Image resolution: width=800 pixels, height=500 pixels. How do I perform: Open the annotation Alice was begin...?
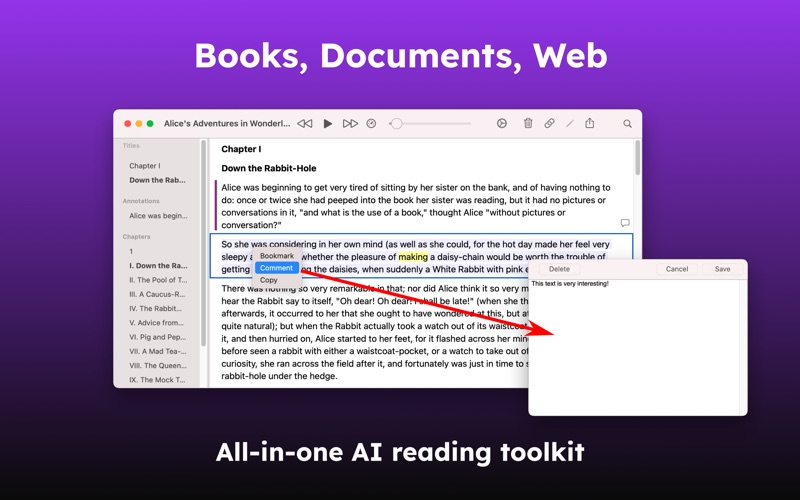click(x=158, y=216)
